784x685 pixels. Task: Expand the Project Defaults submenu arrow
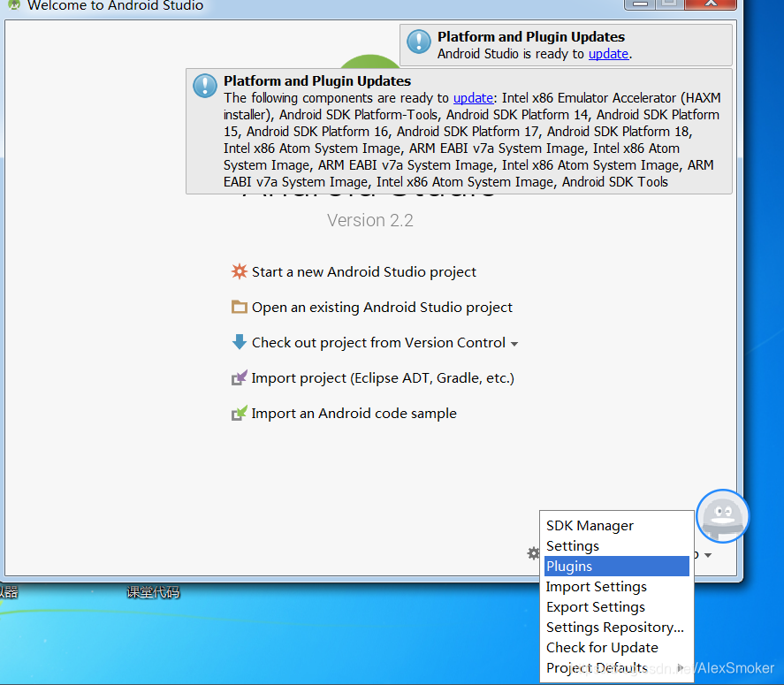pyautogui.click(x=680, y=668)
